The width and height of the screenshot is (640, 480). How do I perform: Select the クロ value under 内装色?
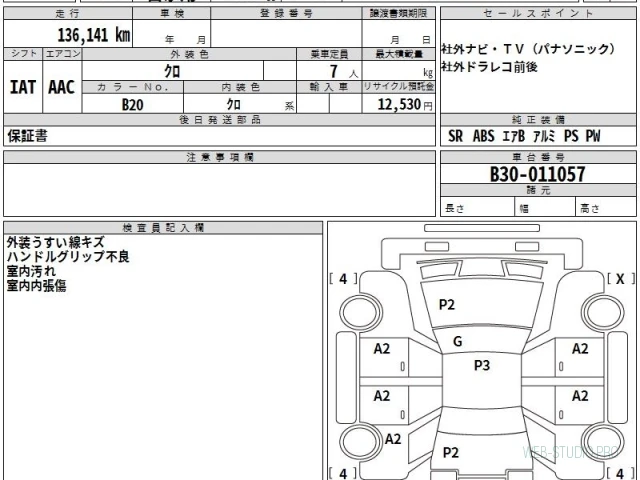[233, 104]
